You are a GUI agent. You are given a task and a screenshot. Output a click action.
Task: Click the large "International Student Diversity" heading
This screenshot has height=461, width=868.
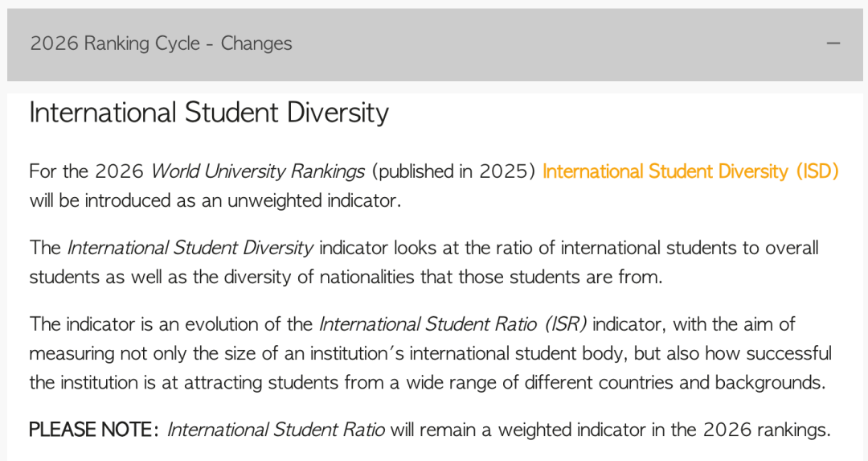(x=209, y=113)
